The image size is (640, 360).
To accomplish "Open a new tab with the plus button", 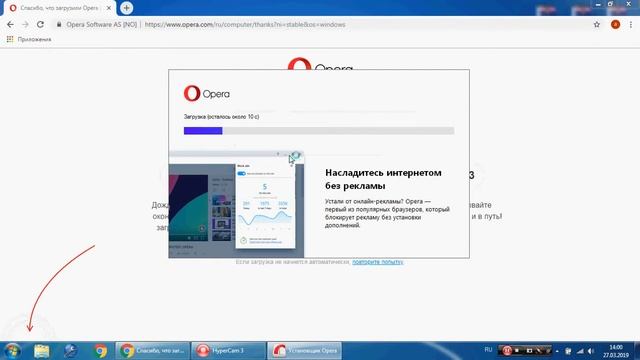I will [x=127, y=8].
